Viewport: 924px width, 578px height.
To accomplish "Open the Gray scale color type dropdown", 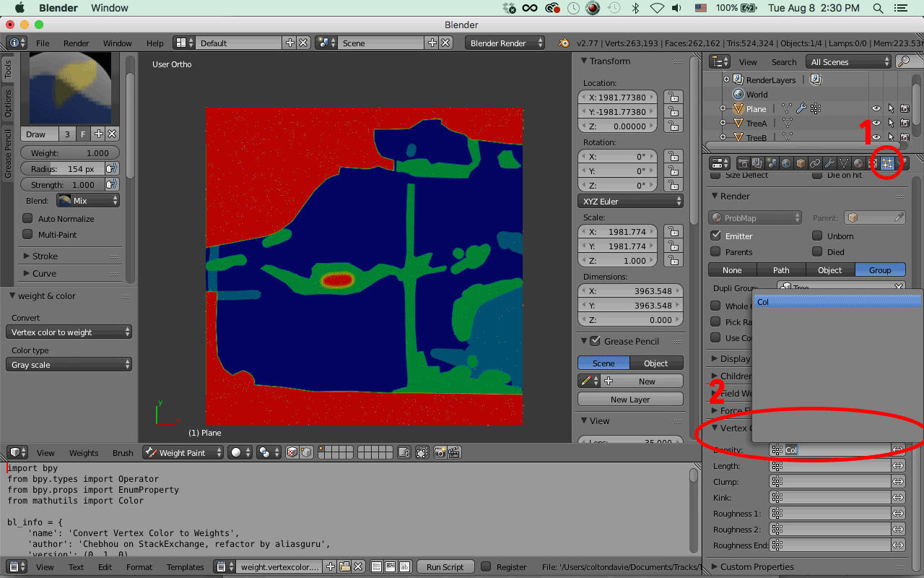I will [70, 365].
